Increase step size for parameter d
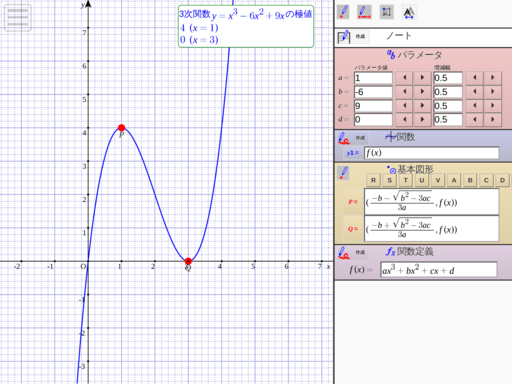512x384 pixels. 493,119
